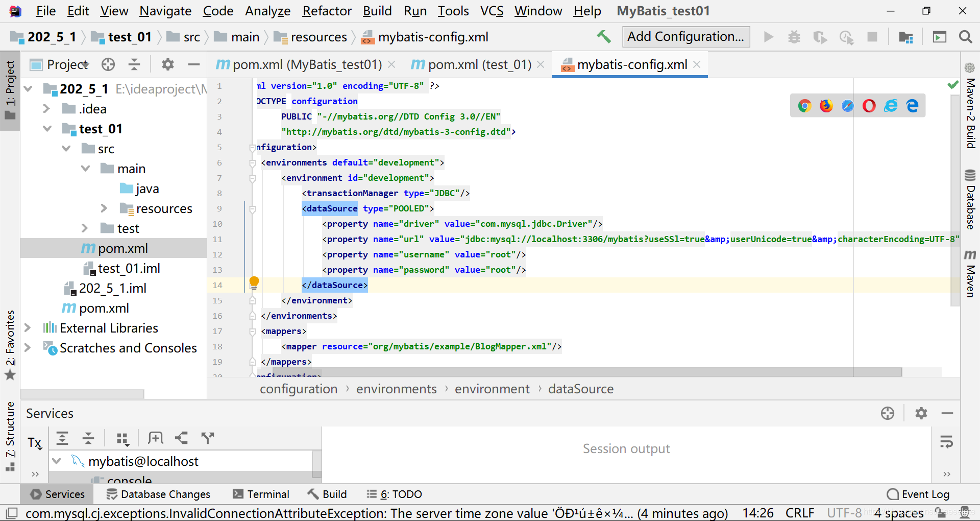Click the intention lightbulb on line 14

click(254, 282)
